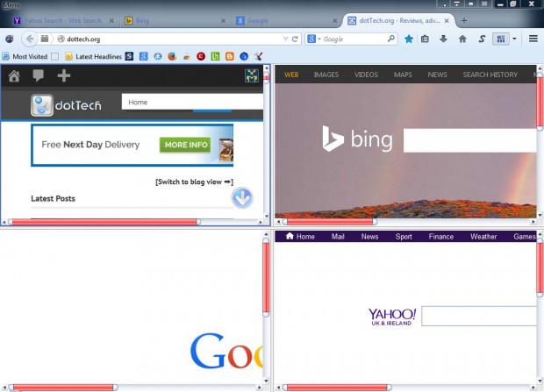Expand the URL bar history dropdown

click(x=285, y=39)
